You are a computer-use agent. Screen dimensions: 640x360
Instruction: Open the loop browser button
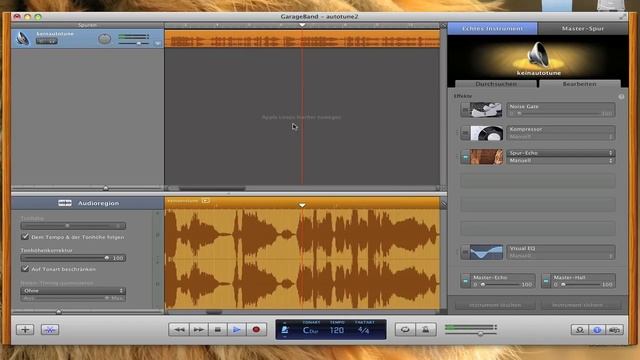580,330
